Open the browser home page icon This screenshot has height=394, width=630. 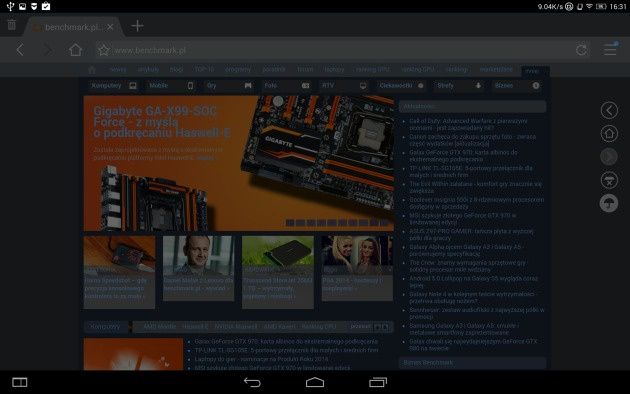(76, 50)
